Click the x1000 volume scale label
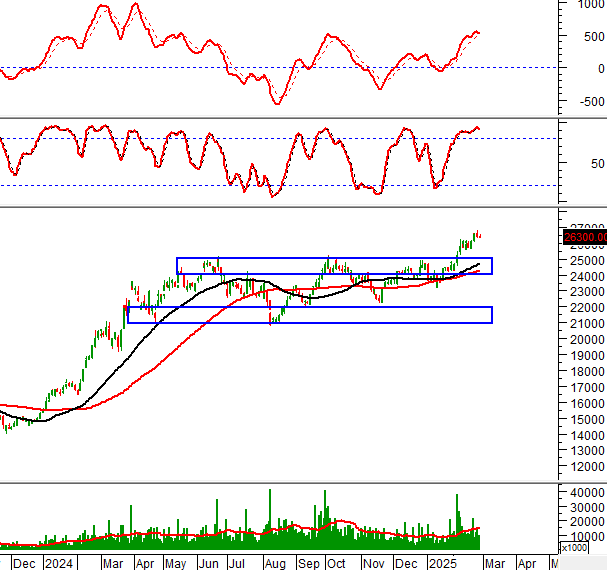The image size is (607, 570). pyautogui.click(x=574, y=548)
